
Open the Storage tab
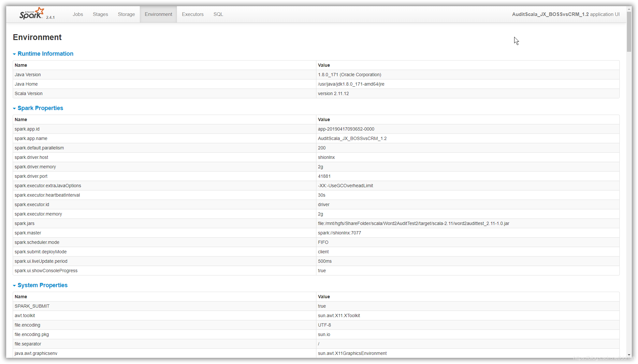126,14
